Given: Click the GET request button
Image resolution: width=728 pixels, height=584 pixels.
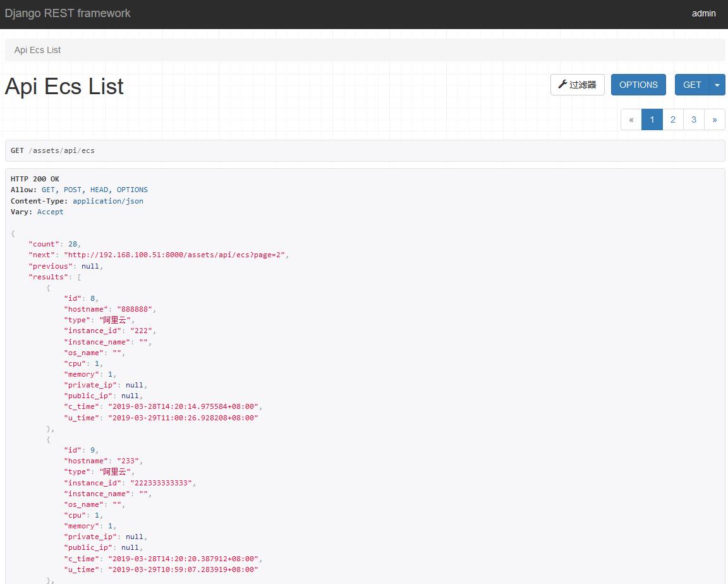Looking at the screenshot, I should click(692, 85).
